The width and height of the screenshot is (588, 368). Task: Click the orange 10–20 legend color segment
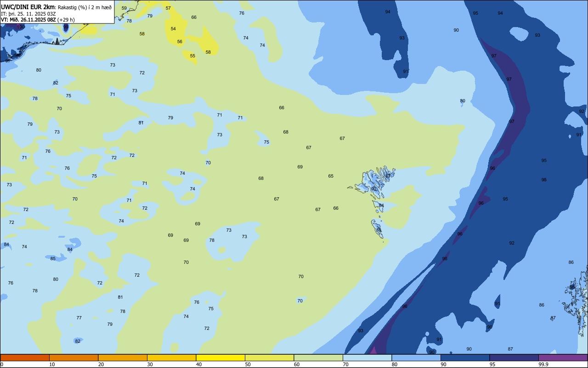point(73,357)
